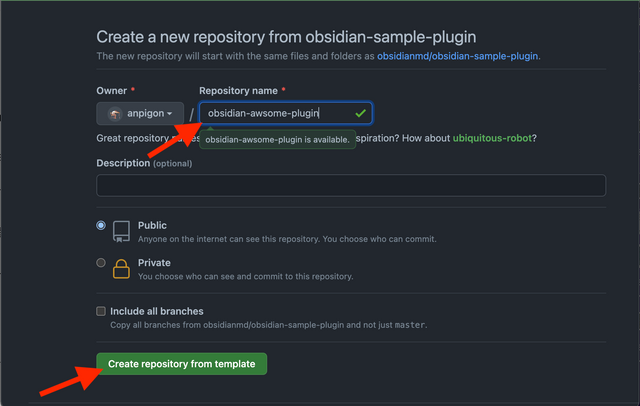Open obsidianmd/obsidian-sample-plugin link
The height and width of the screenshot is (406, 640).
[457, 56]
